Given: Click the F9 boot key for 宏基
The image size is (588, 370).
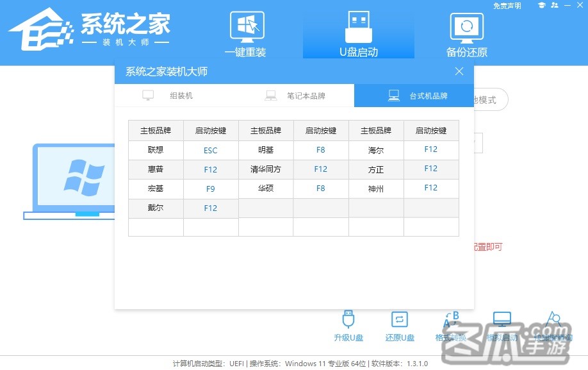Looking at the screenshot, I should 211,189.
